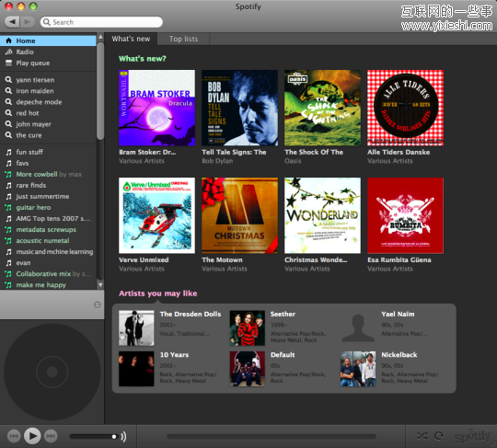
Task: Toggle the repeat icon
Action: click(439, 436)
